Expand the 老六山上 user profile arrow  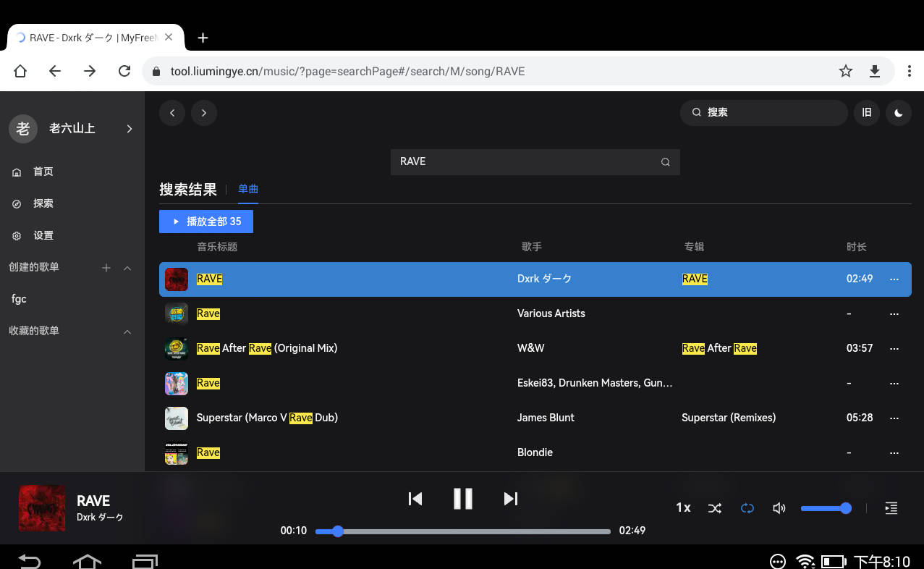[130, 129]
